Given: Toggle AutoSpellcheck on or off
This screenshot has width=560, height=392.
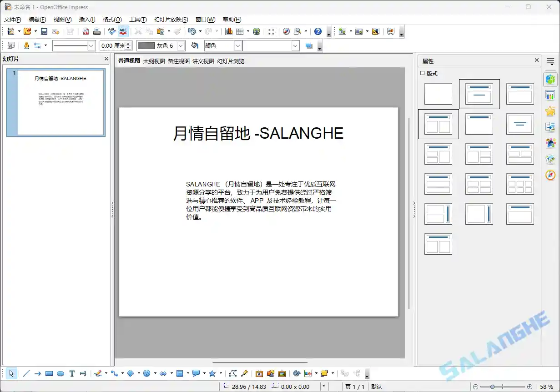Looking at the screenshot, I should click(x=123, y=31).
